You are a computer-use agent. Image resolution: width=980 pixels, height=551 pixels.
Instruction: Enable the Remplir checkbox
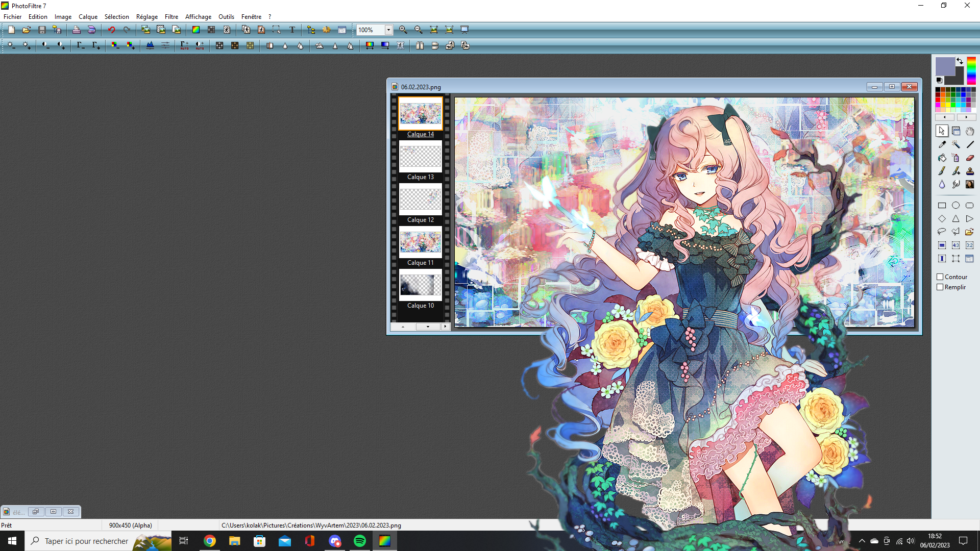(x=940, y=287)
